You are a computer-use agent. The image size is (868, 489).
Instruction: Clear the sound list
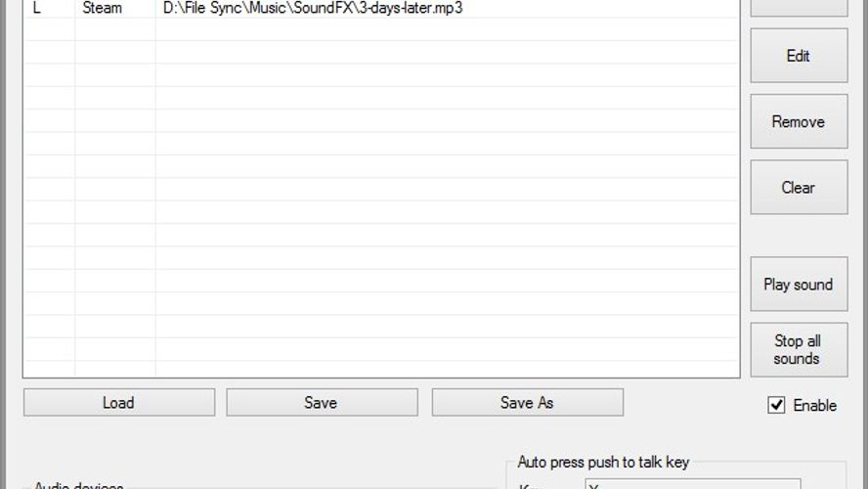tap(799, 187)
